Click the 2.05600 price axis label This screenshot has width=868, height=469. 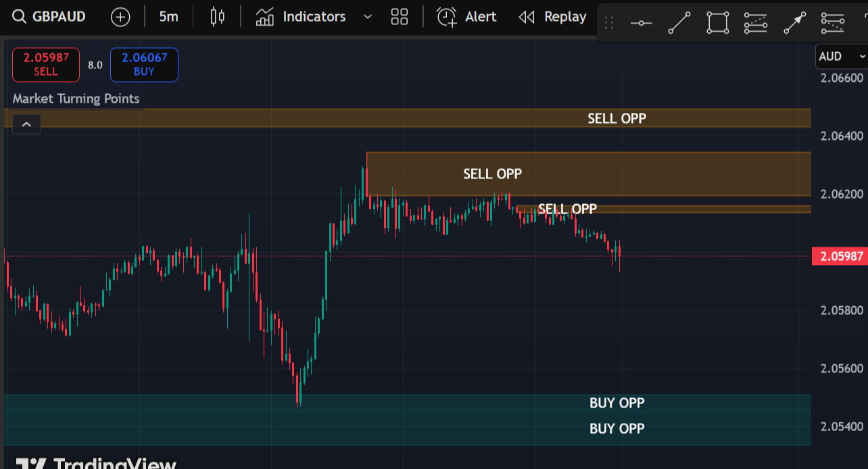842,368
